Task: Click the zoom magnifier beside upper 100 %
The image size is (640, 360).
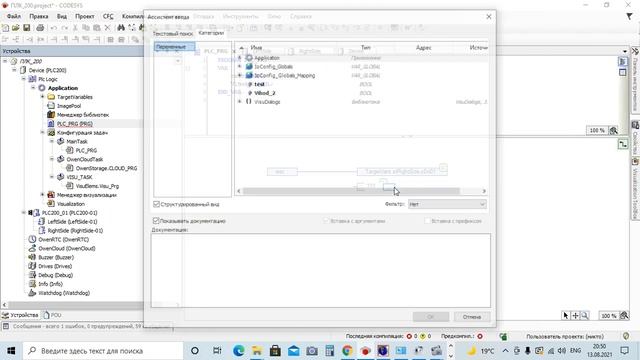Action: click(x=613, y=130)
